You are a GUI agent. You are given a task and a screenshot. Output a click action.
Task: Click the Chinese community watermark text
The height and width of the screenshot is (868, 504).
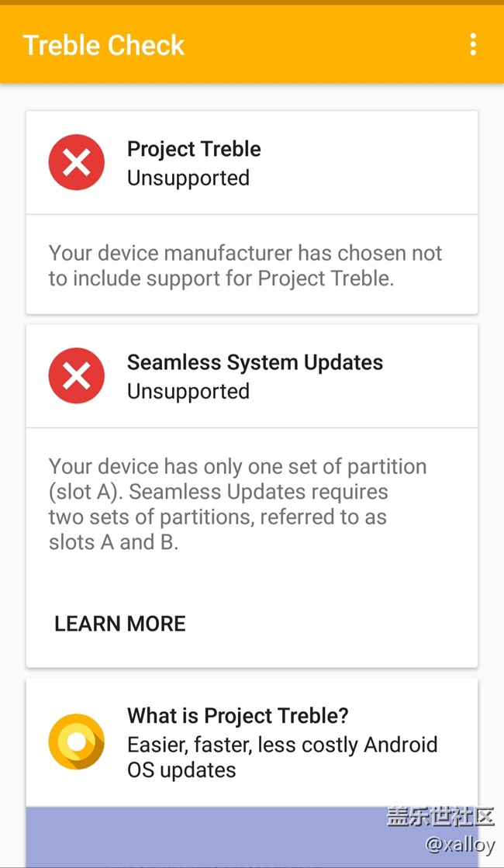[440, 816]
